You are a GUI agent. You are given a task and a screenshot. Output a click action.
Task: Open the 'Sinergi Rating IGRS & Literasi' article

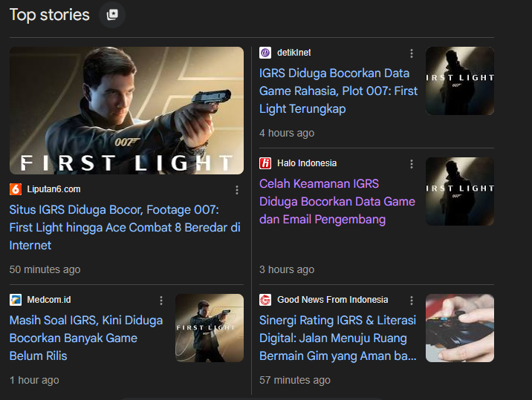point(338,338)
